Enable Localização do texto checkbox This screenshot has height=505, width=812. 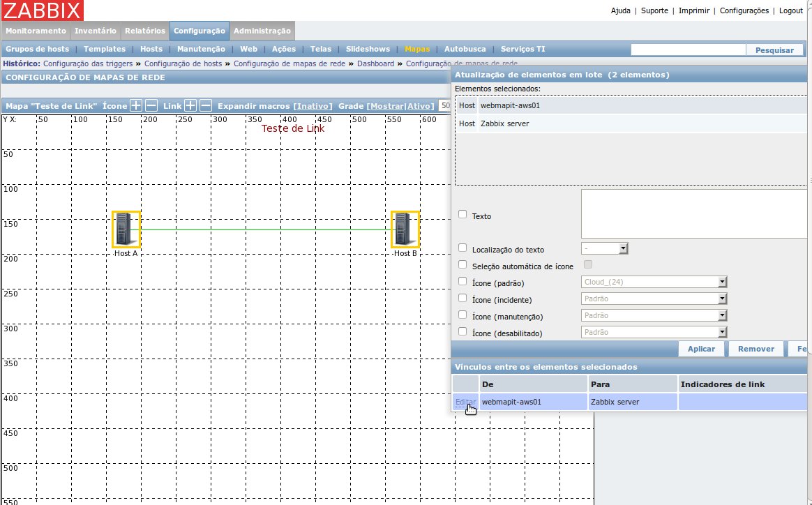tap(463, 248)
